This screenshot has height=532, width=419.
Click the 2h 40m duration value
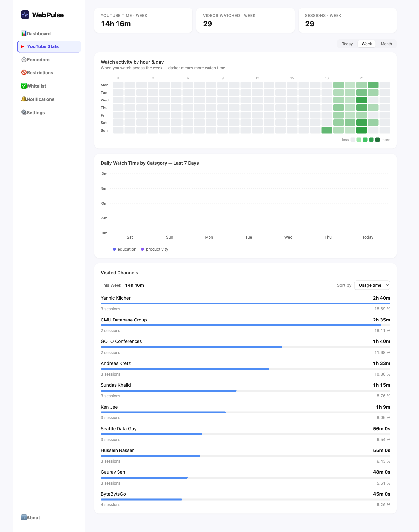tap(382, 298)
